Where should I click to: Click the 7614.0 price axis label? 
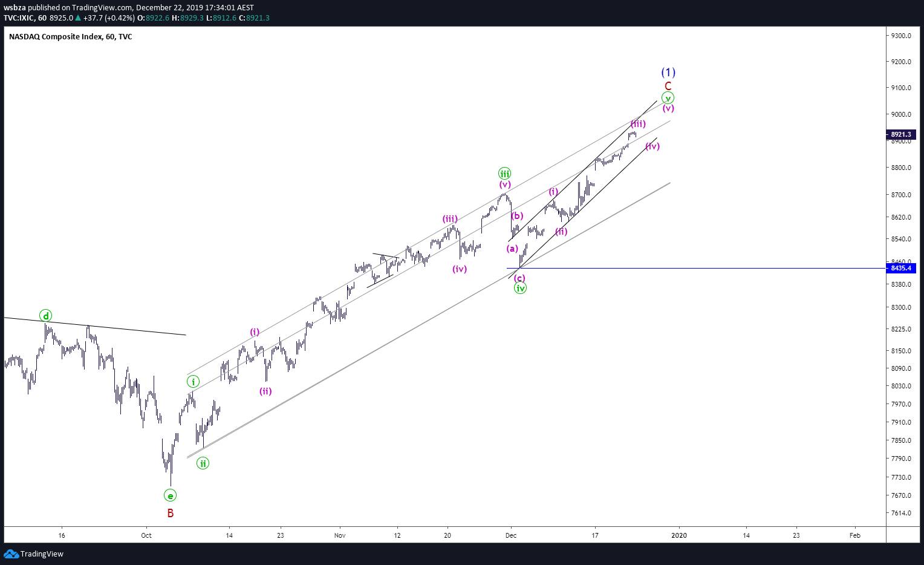(x=901, y=513)
